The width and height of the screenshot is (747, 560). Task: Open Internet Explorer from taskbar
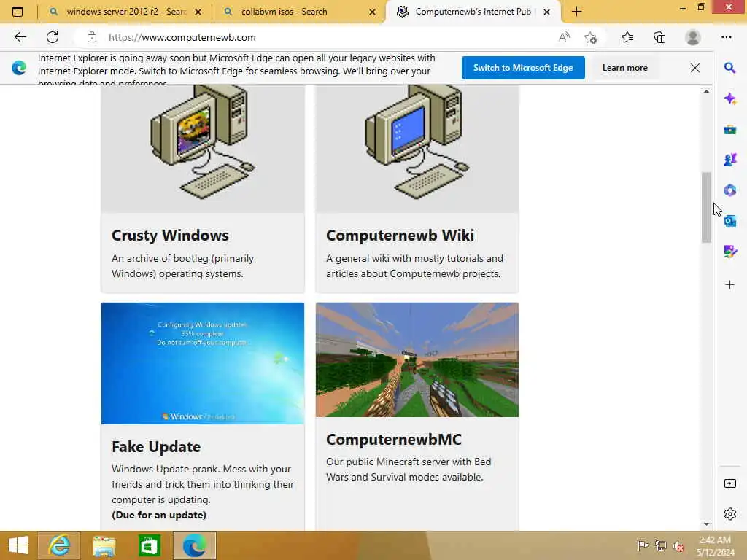59,545
